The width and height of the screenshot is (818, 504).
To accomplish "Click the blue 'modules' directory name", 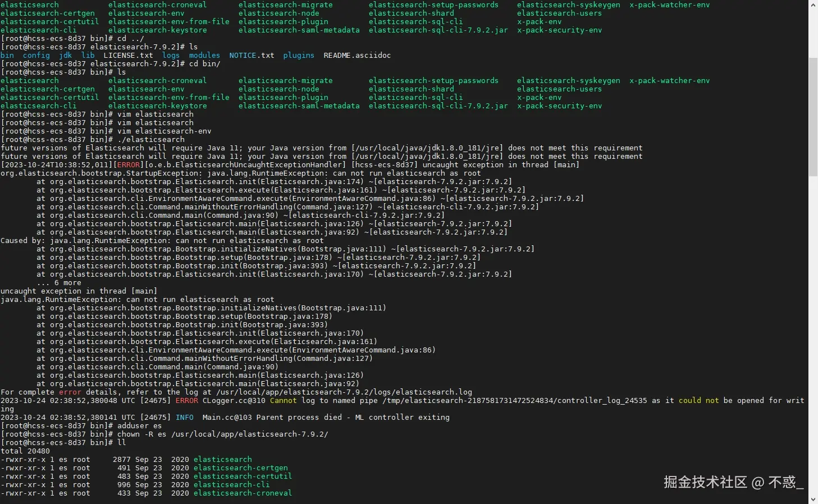I will click(204, 56).
